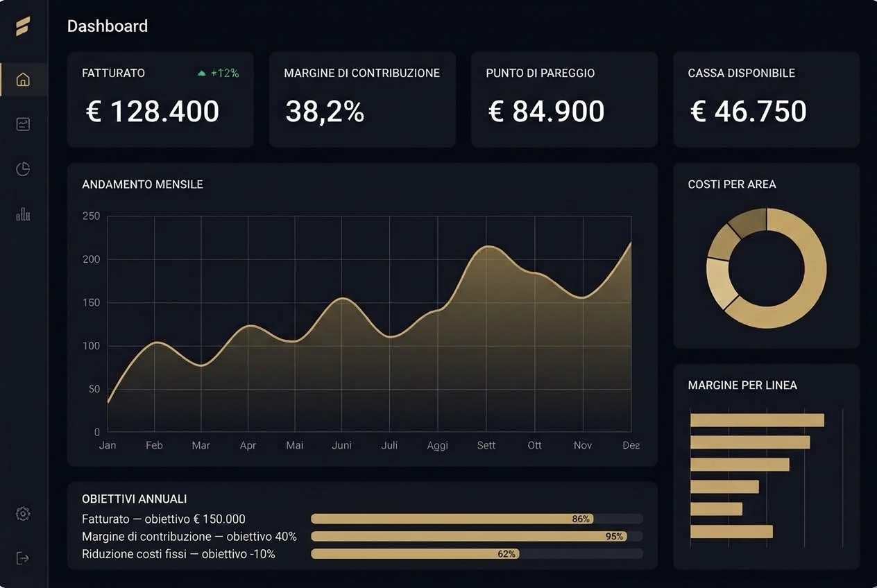The width and height of the screenshot is (877, 588).
Task: Click the MARGINE DI CONTRIBUZIONE label
Action: pos(361,73)
